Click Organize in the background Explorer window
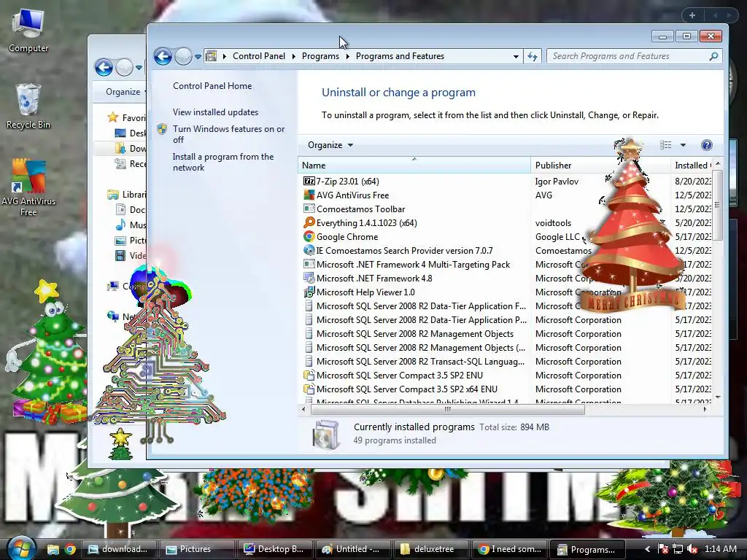Viewport: 747px width, 560px height. 123,92
